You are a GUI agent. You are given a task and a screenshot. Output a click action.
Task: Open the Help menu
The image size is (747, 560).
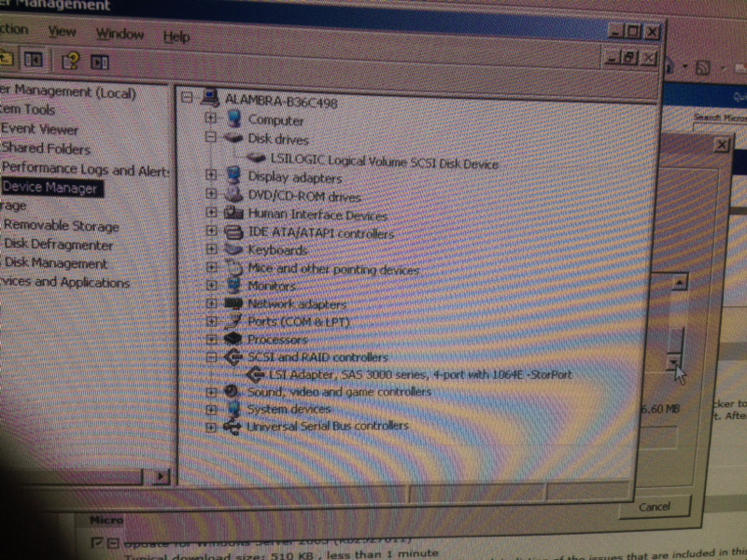click(176, 36)
